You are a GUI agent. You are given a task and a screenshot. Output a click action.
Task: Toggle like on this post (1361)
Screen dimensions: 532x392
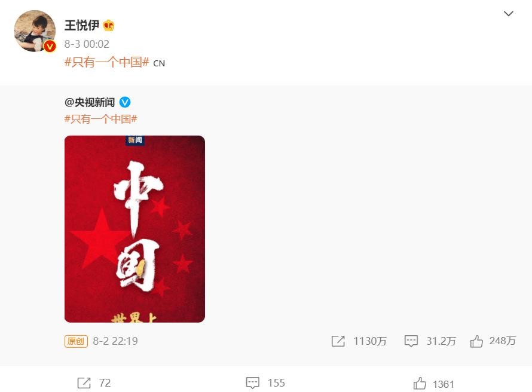[x=420, y=384]
